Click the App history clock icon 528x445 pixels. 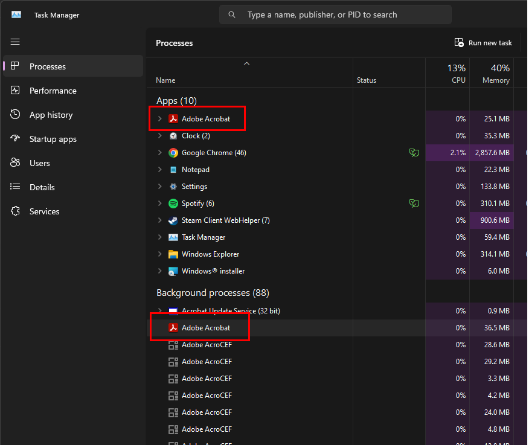15,114
